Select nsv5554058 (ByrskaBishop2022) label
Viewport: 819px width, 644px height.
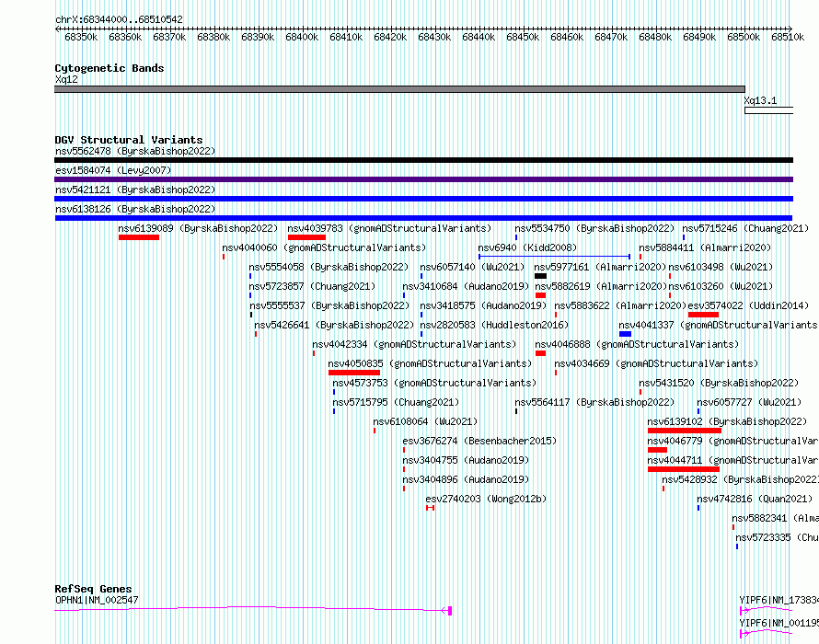point(329,268)
